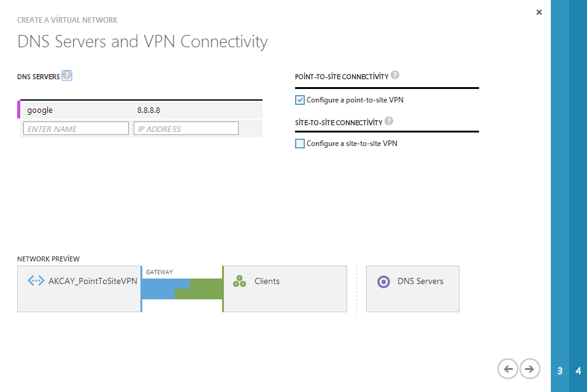The height and width of the screenshot is (392, 587).
Task: Click the Gateway block in network preview
Action: 182,289
